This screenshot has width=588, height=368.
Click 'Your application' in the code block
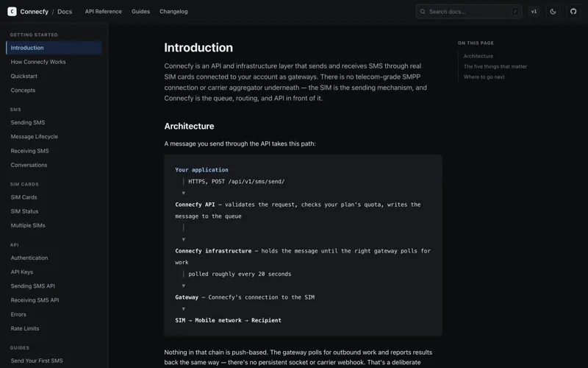(x=201, y=170)
